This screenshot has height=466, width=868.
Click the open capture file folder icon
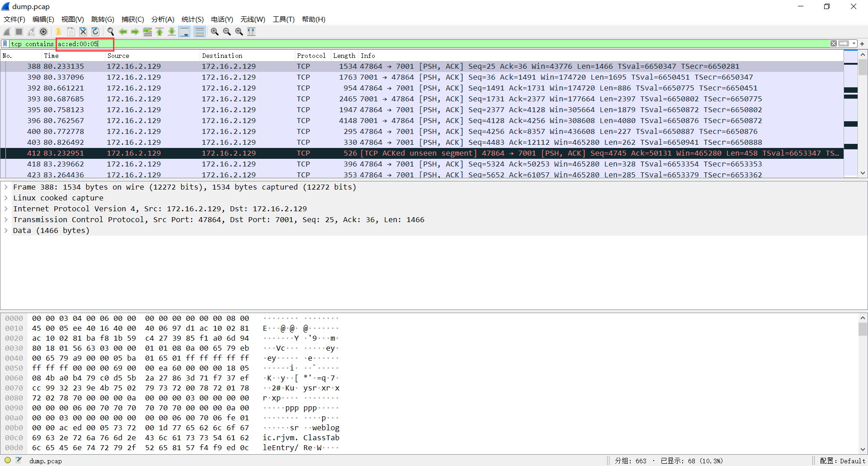coord(58,32)
